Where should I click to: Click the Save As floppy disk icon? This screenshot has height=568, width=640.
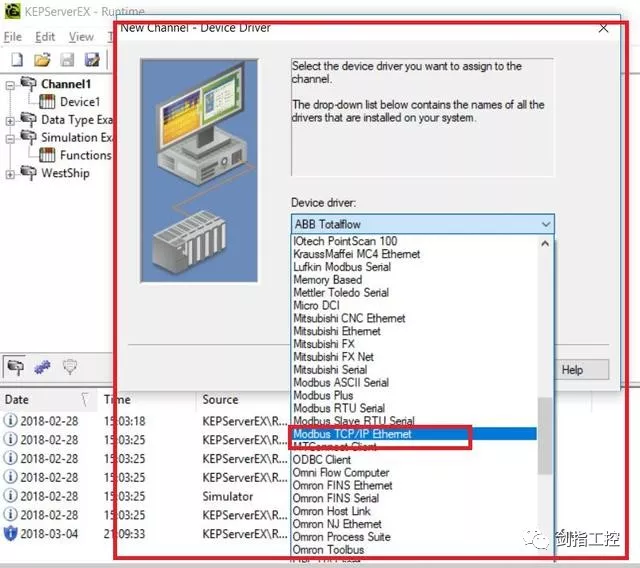click(92, 61)
